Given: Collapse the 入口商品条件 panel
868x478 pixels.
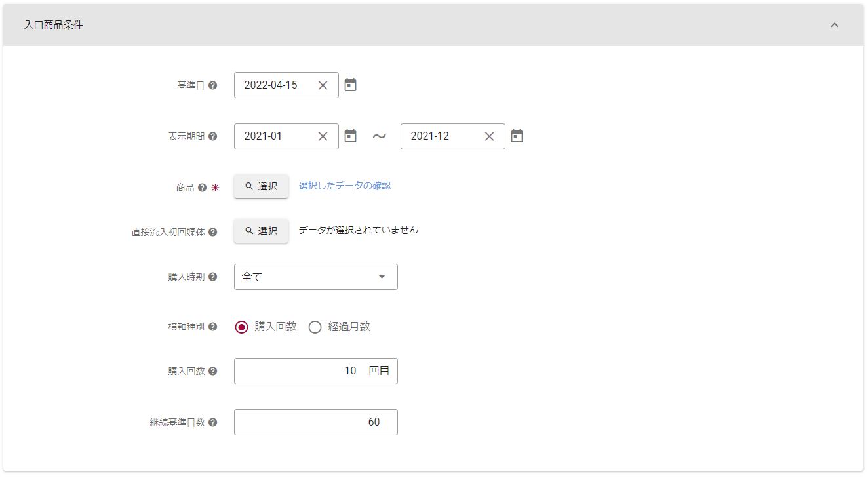Looking at the screenshot, I should point(835,25).
